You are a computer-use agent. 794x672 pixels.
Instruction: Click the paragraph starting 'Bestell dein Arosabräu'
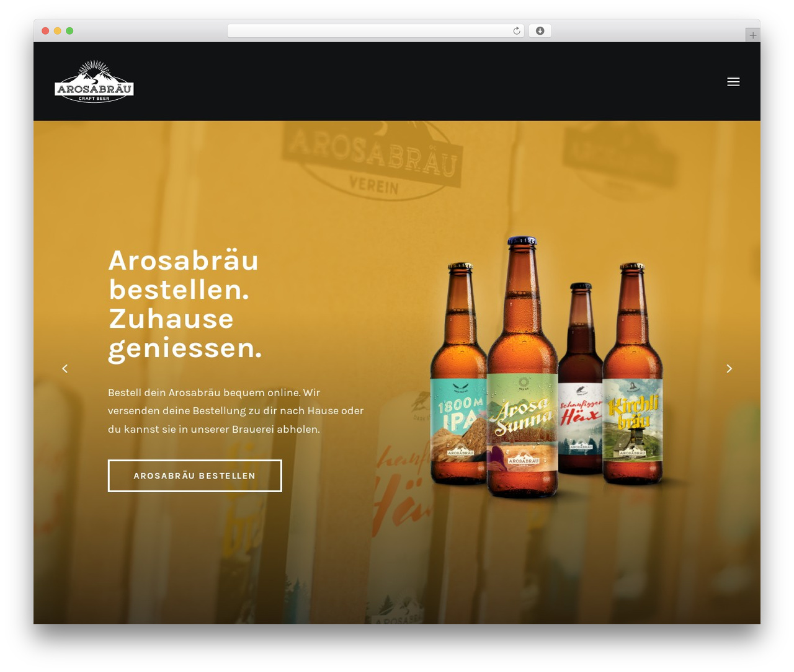(x=236, y=410)
